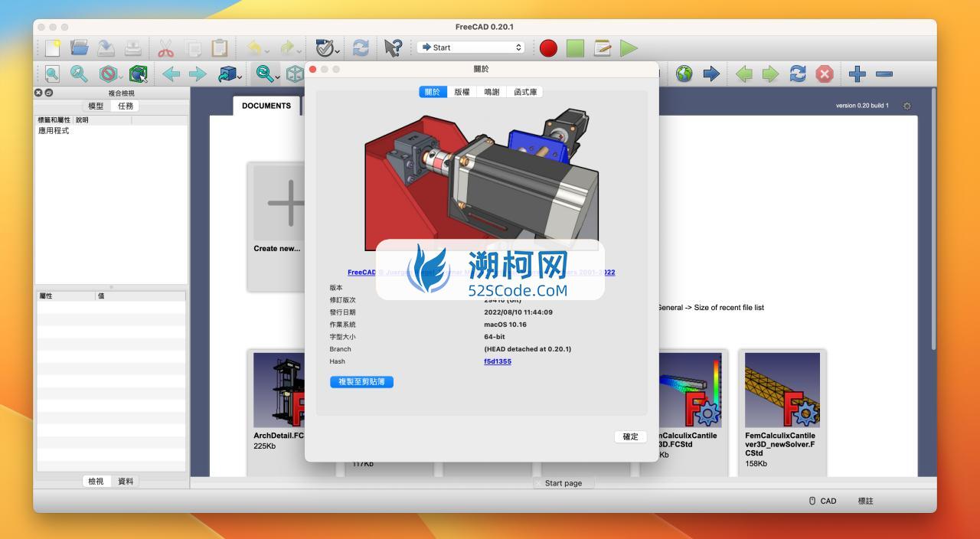Select the 模型 tab in combo view
980x539 pixels.
pos(96,106)
